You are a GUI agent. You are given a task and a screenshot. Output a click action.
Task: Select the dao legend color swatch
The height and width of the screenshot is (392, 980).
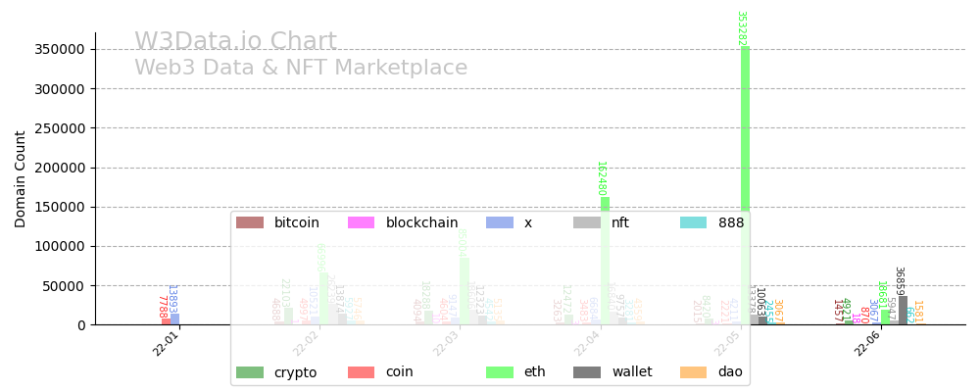(694, 372)
